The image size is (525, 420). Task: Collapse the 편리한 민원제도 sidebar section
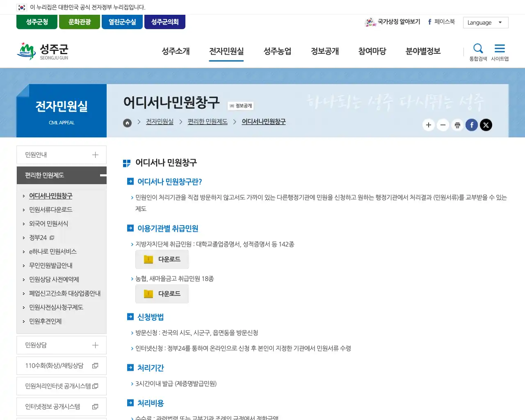[x=62, y=176]
